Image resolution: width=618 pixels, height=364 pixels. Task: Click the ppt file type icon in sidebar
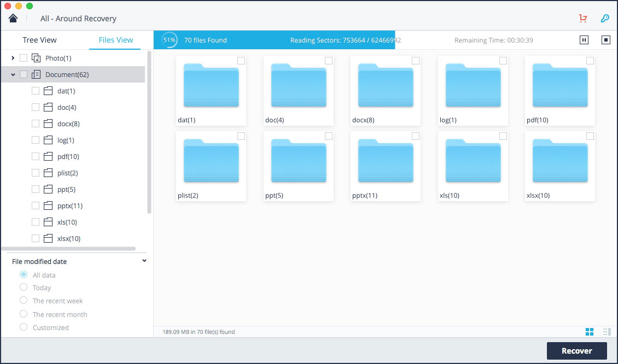pos(48,190)
